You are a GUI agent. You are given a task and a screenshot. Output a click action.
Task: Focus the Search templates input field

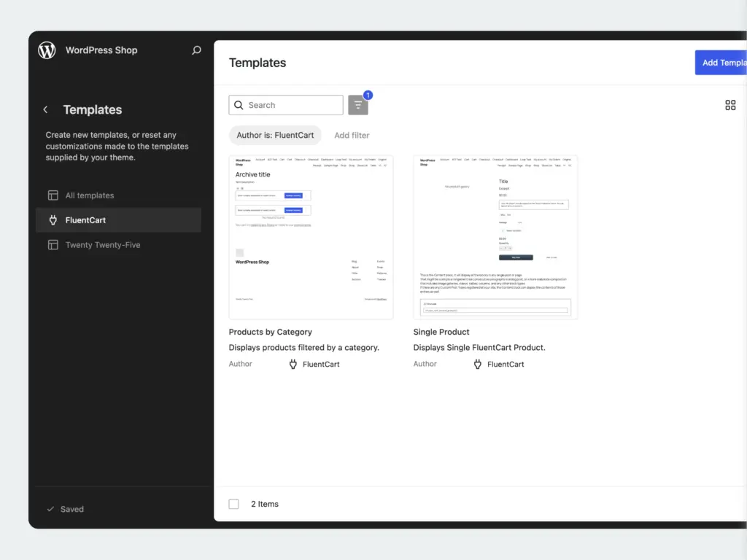point(286,105)
